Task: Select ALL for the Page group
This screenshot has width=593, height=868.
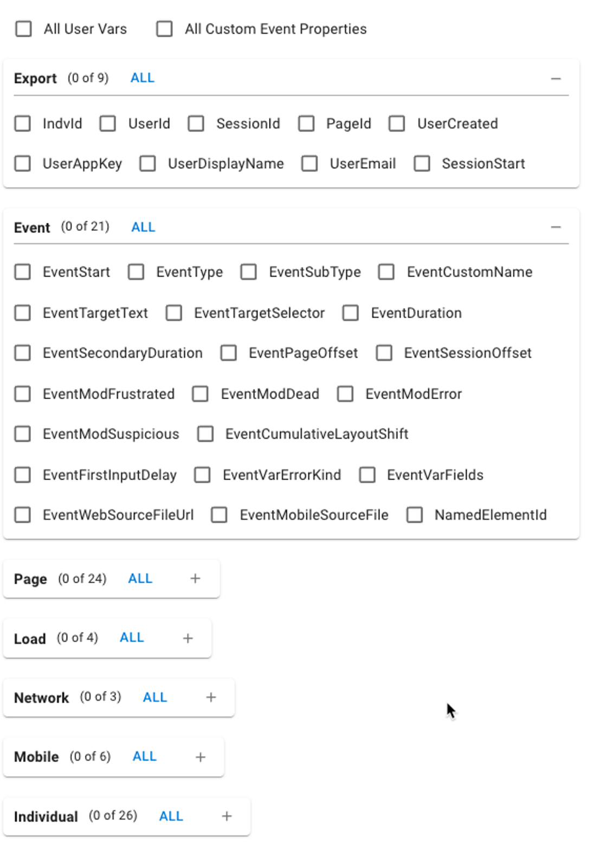Action: click(140, 579)
